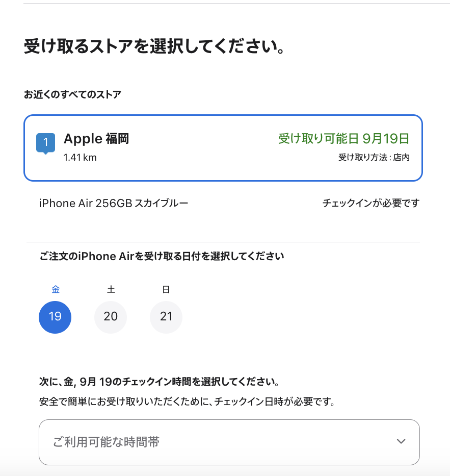Click the お近くのすべてのストア heading

72,94
